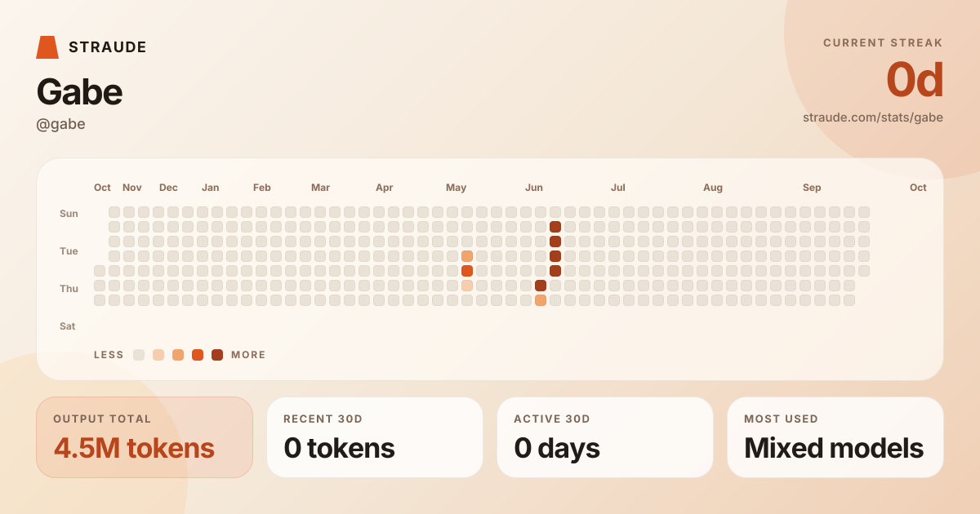Image resolution: width=980 pixels, height=514 pixels.
Task: Select the bright orange legend swatch
Action: pyautogui.click(x=198, y=355)
